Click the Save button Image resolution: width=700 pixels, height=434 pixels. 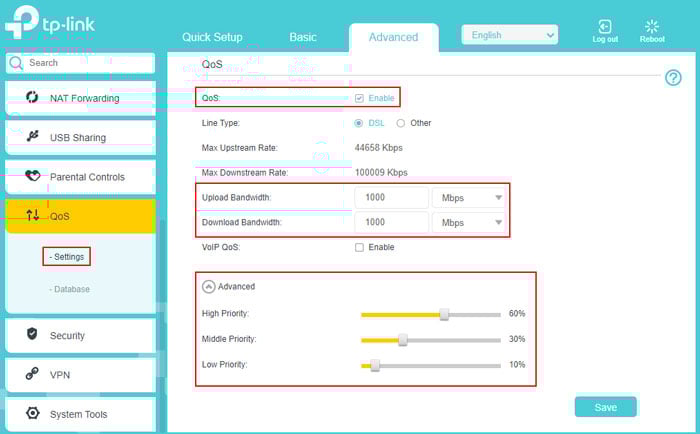pyautogui.click(x=605, y=407)
